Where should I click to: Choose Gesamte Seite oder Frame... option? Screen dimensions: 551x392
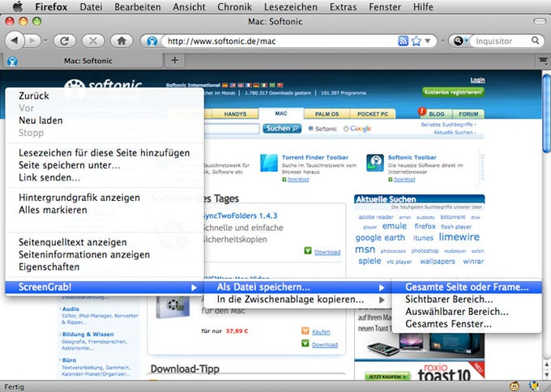click(x=467, y=287)
